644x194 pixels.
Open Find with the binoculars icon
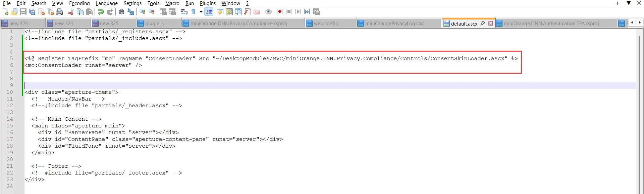121,12
